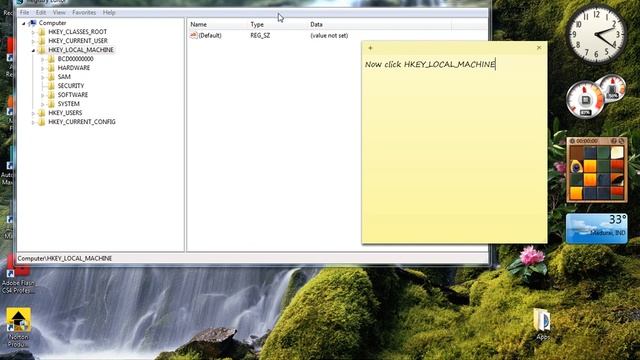
Task: Collapse HKEY_LOCAL_MACHINE arrow
Action: point(33,50)
